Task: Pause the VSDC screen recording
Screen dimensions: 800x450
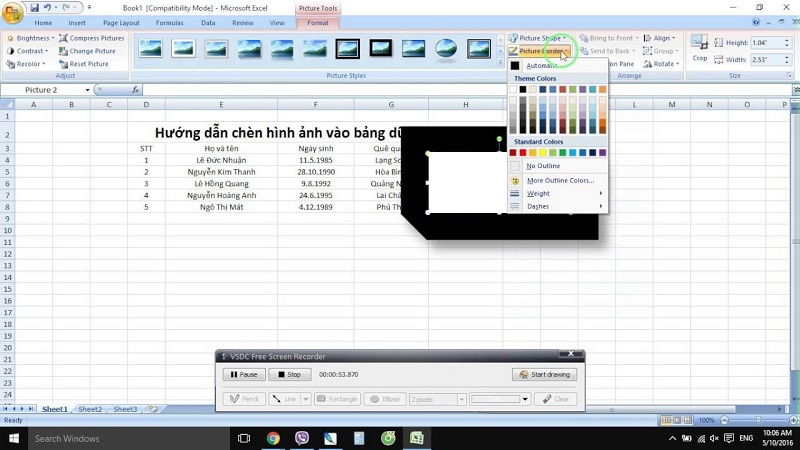Action: point(244,374)
